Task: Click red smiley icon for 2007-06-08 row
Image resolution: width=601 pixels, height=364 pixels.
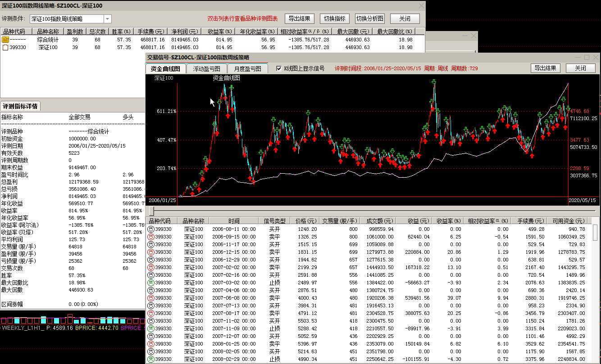Action: [x=151, y=298]
